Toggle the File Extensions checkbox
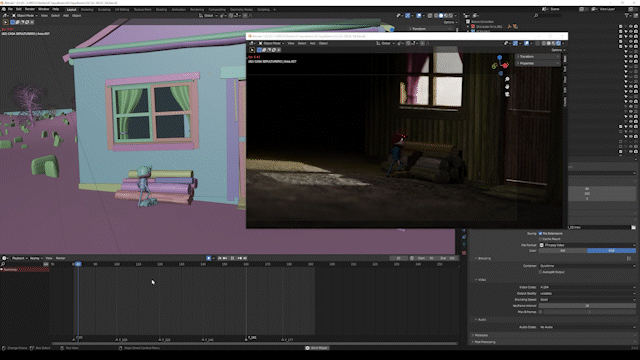This screenshot has width=640, height=360. pos(540,233)
